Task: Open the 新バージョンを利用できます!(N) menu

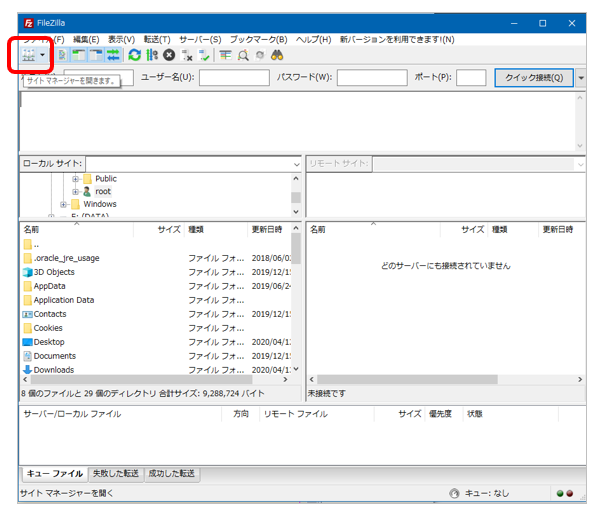Action: [397, 39]
